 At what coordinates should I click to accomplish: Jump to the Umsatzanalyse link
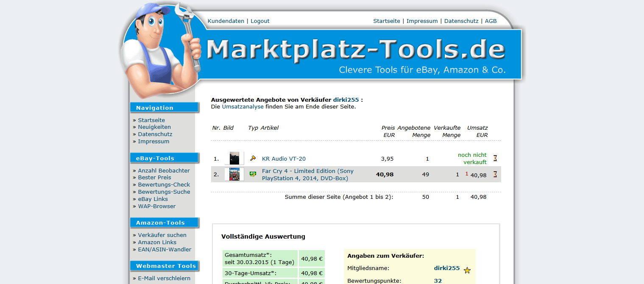click(x=243, y=107)
